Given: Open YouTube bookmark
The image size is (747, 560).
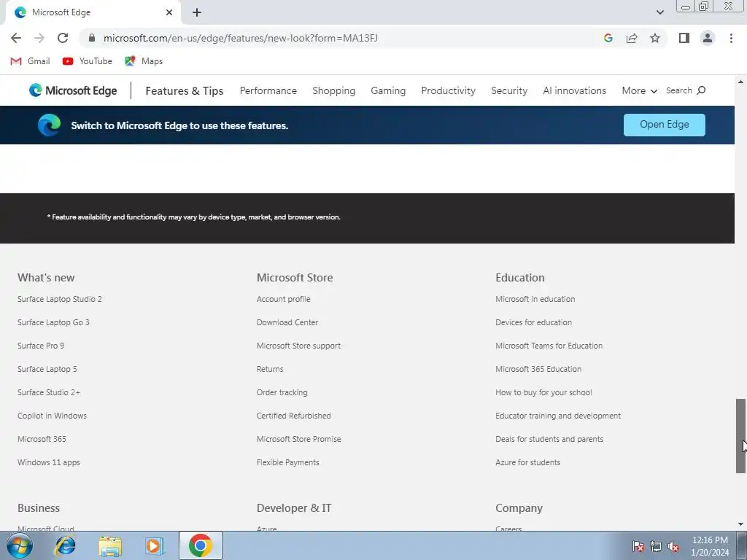Looking at the screenshot, I should [x=88, y=61].
